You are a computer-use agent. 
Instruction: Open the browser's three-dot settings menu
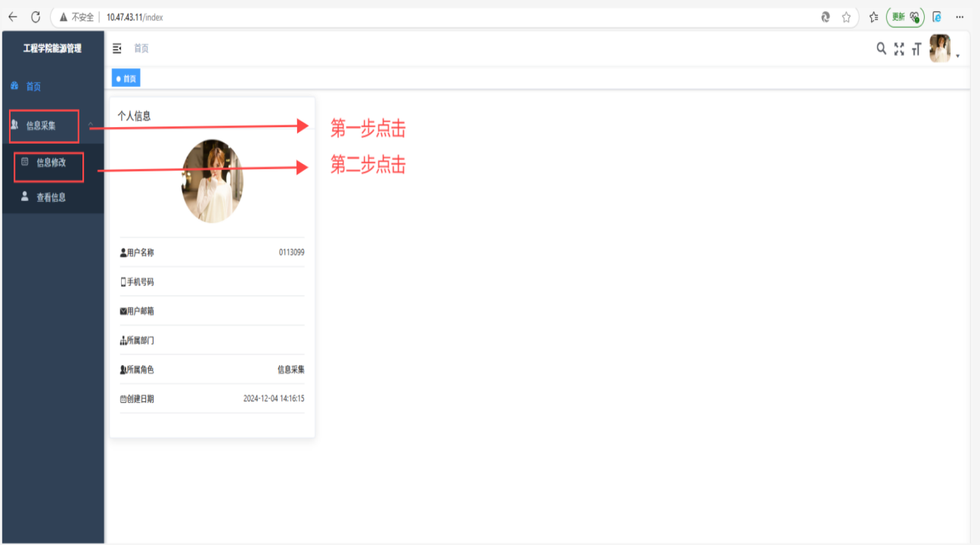(x=960, y=17)
